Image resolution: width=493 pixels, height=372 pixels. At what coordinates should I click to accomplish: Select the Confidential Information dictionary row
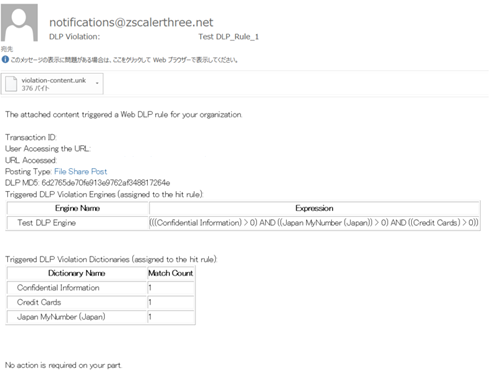100,288
